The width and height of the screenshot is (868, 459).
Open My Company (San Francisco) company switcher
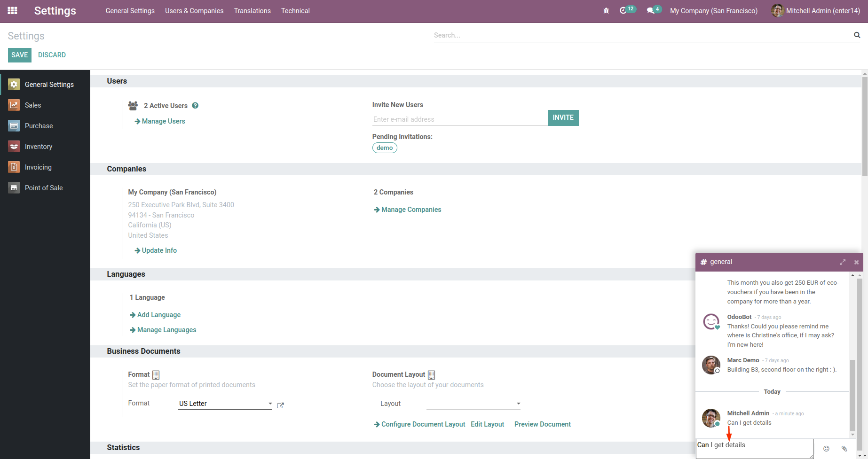(x=714, y=11)
